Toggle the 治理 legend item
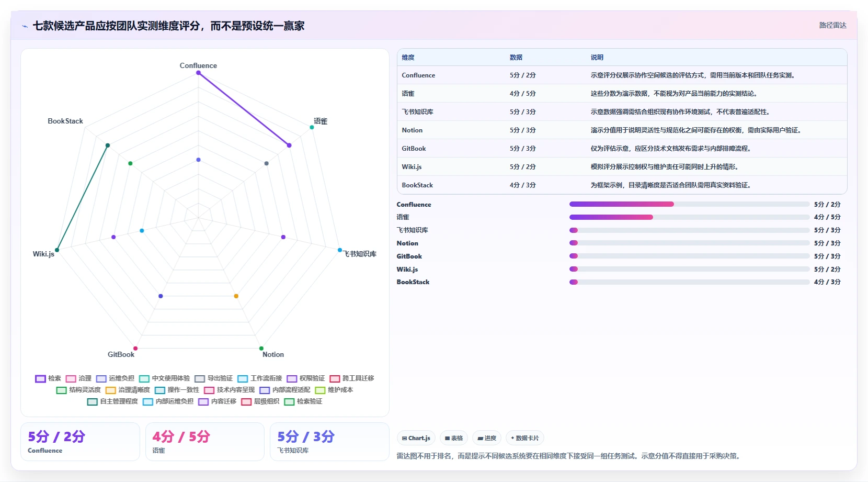 tap(78, 378)
